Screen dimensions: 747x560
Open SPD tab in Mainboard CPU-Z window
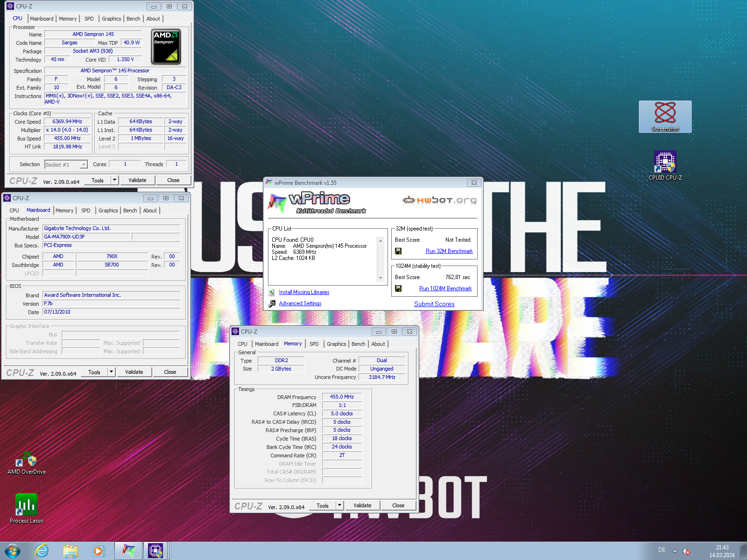pyautogui.click(x=86, y=210)
